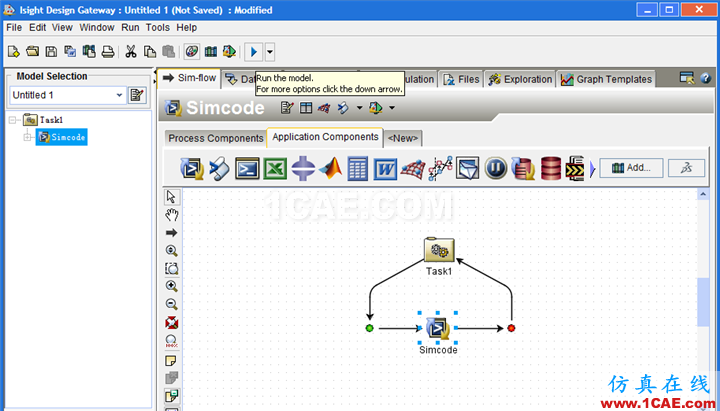The height and width of the screenshot is (411, 720).
Task: Select the MATLAB component palette icon
Action: click(x=331, y=168)
